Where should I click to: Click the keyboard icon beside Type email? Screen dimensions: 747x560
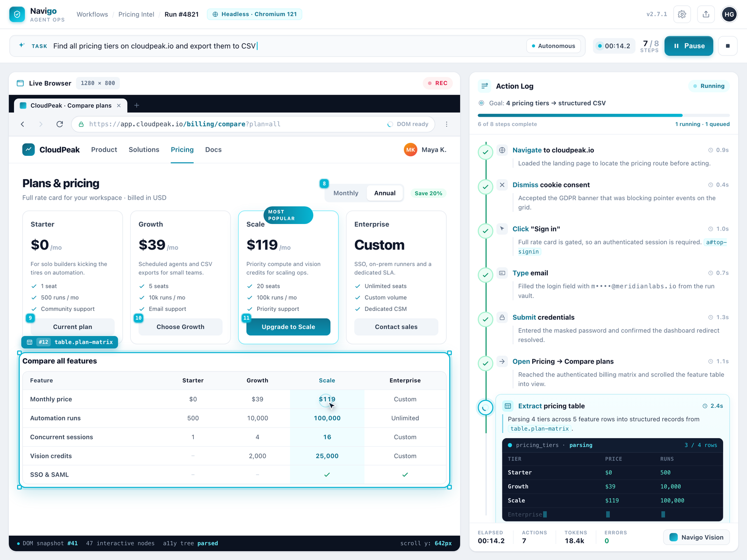502,273
